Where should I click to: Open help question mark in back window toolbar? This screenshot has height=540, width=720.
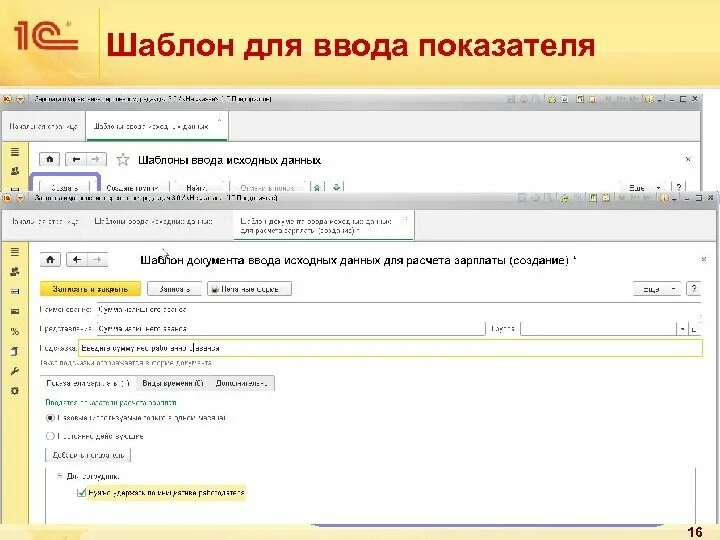(679, 187)
